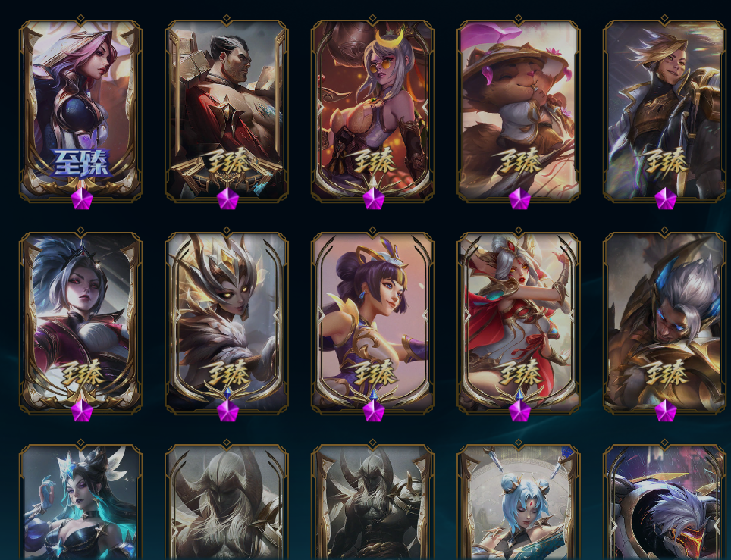Select purple gem under blond gold-jacket man card

coord(665,199)
